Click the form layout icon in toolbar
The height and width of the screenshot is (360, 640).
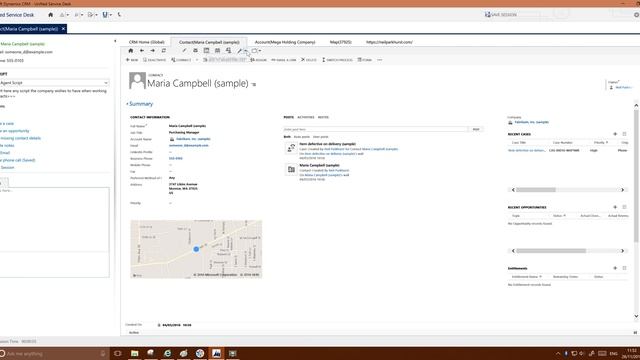tap(206, 51)
